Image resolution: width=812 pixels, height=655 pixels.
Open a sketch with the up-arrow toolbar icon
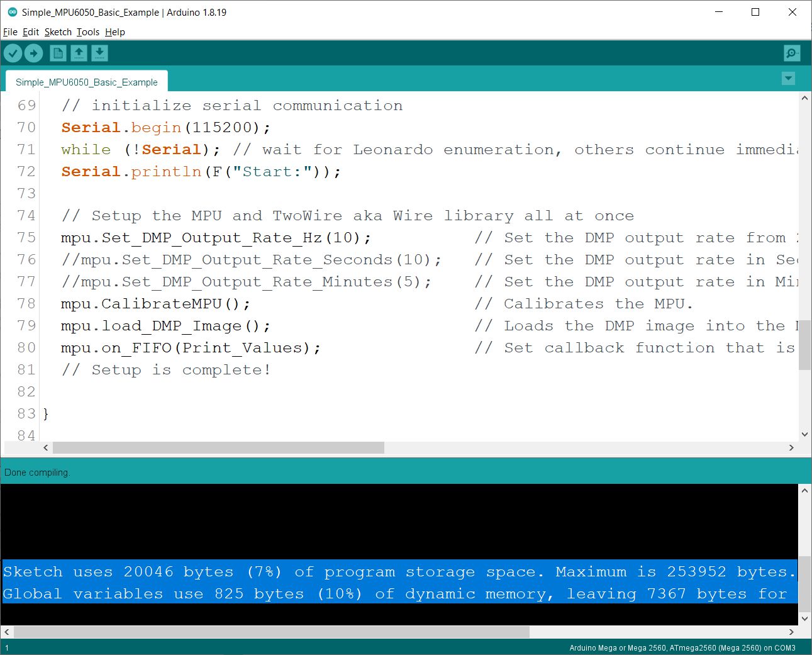[x=79, y=53]
